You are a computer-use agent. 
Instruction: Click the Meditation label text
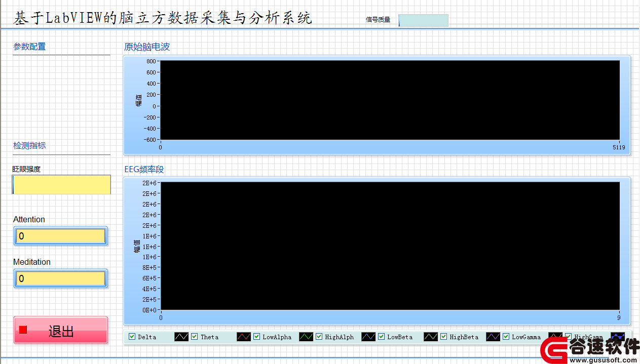(32, 262)
